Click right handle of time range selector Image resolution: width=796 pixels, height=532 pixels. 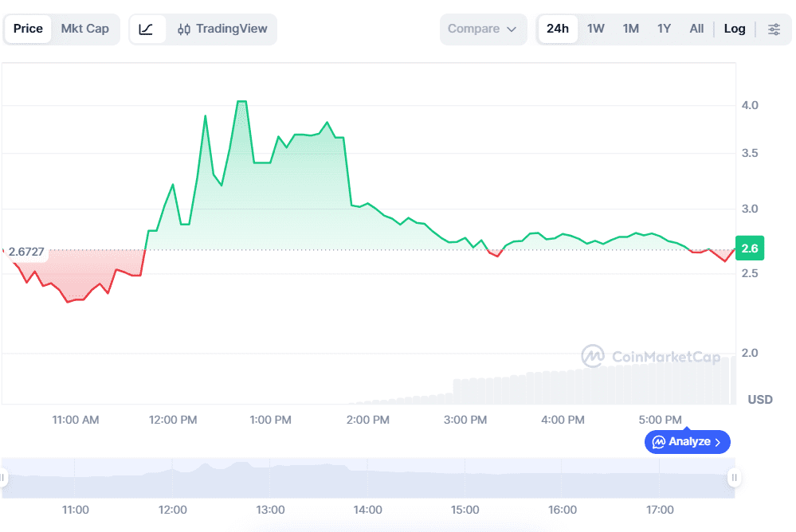coord(734,478)
